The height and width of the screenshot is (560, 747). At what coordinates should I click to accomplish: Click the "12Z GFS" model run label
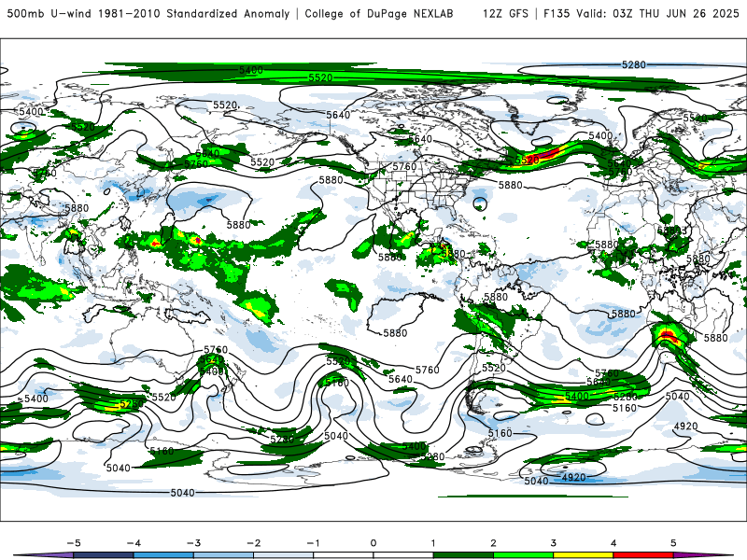[505, 14]
